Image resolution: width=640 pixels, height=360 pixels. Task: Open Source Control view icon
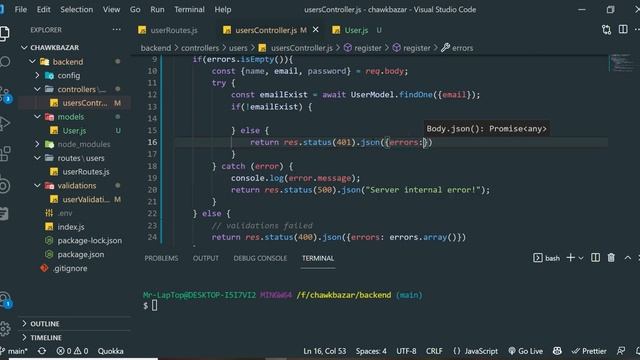click(6, 94)
